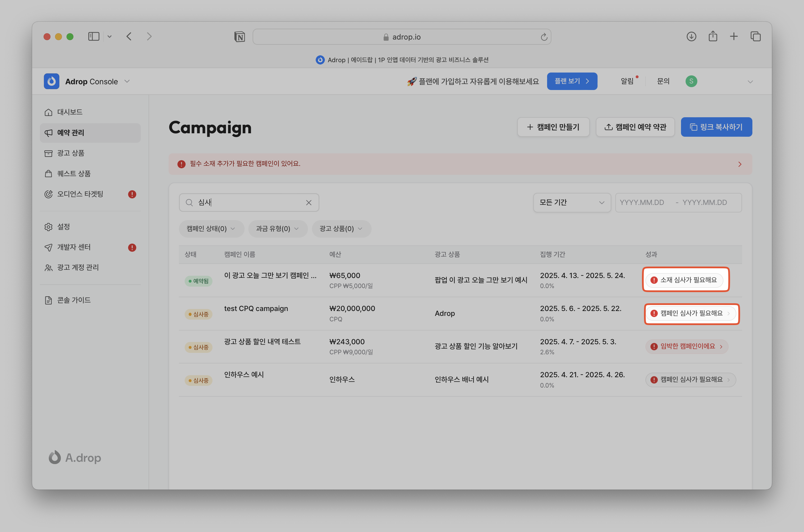Expand the 광고 상품(0) filter dropdown
The height and width of the screenshot is (532, 804).
[341, 229]
